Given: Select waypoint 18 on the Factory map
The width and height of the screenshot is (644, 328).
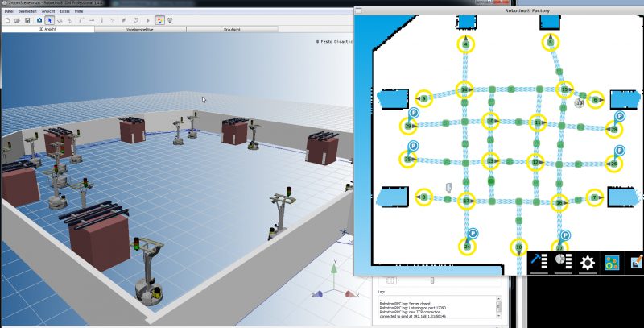Looking at the screenshot, I should click(518, 247).
